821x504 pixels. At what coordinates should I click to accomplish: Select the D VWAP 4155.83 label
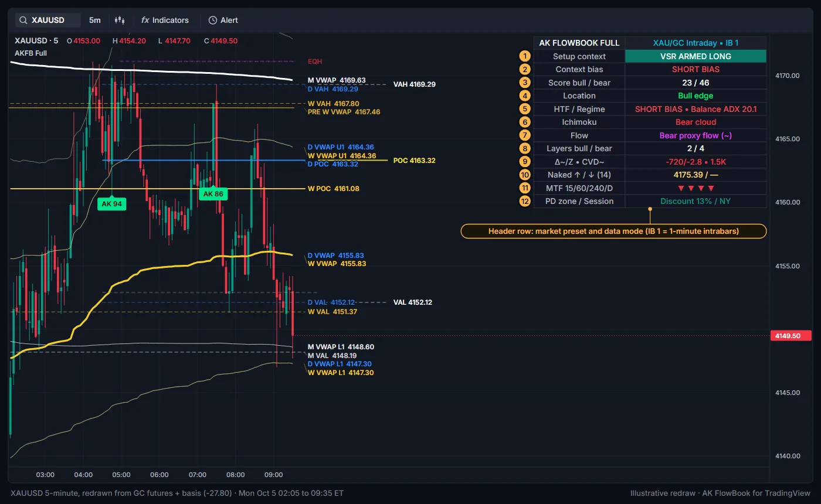click(335, 256)
